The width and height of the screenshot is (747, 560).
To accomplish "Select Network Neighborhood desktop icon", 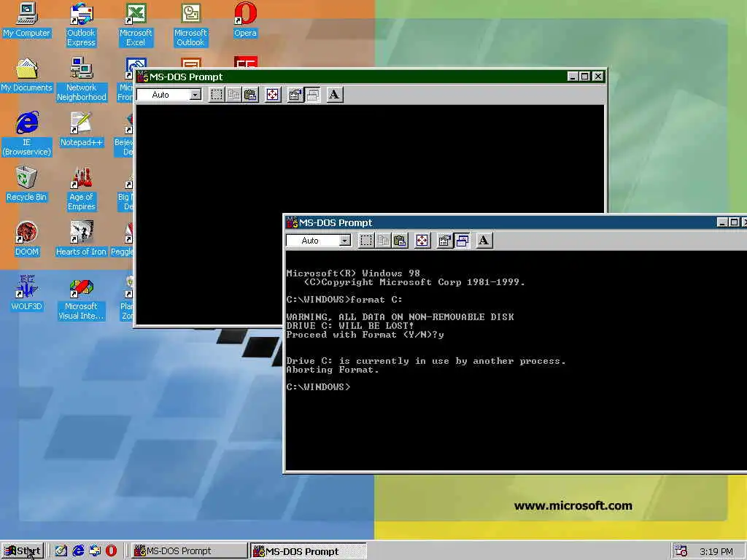I will pos(82,79).
